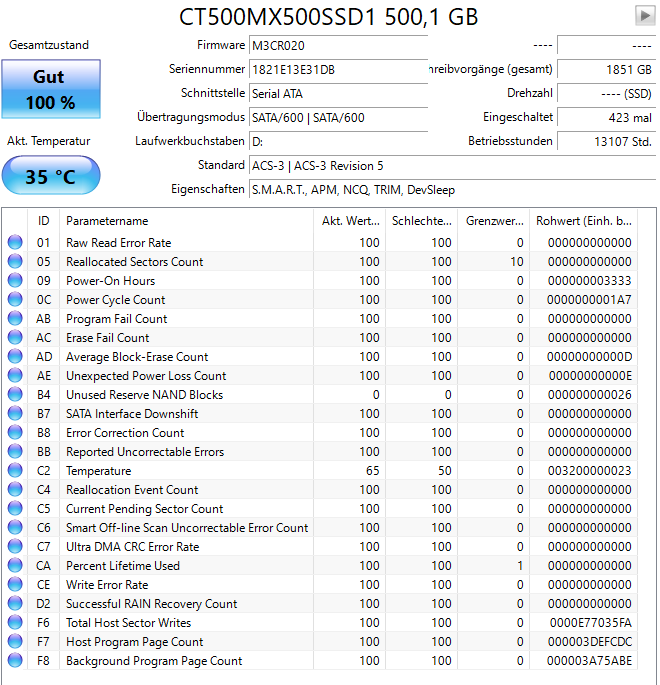The height and width of the screenshot is (685, 660).
Task: Sort by Parametername column header
Action: click(187, 221)
